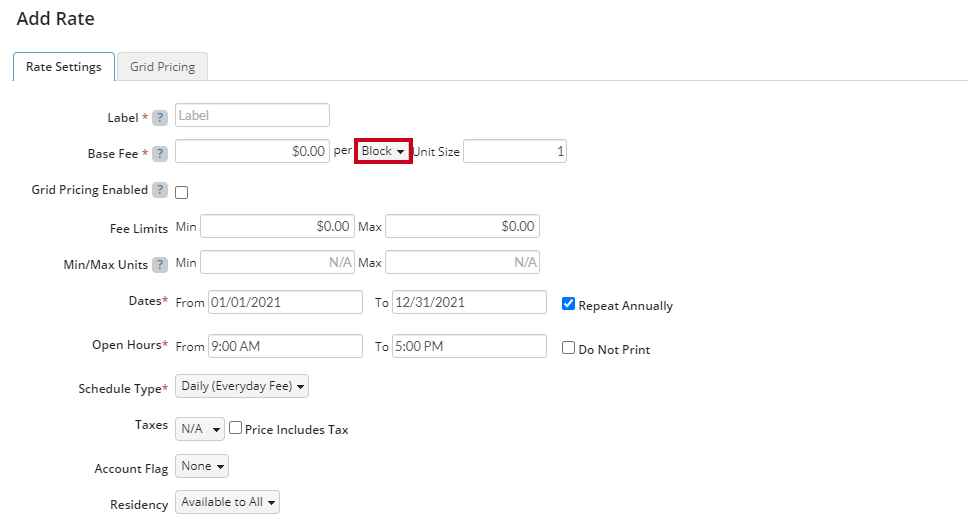The image size is (968, 520).
Task: Click the Do Not Print label text
Action: (614, 350)
